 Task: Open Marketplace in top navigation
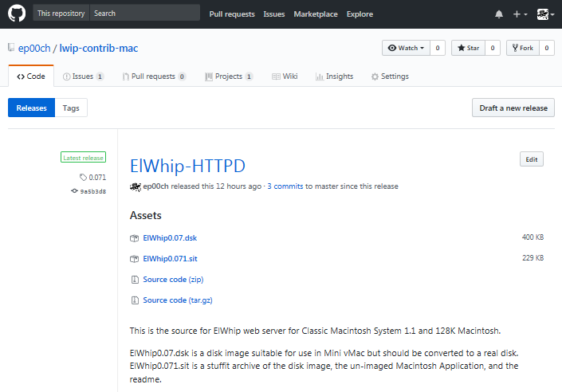316,14
